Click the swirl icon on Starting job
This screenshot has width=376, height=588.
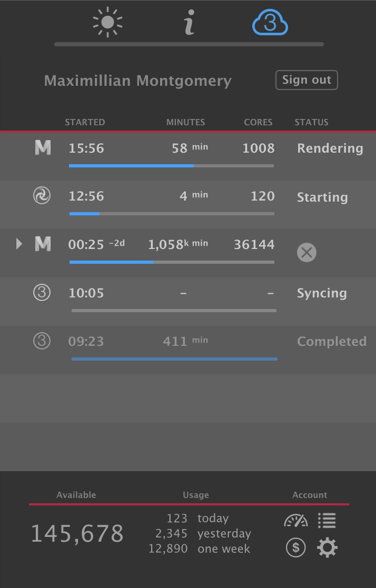point(42,196)
